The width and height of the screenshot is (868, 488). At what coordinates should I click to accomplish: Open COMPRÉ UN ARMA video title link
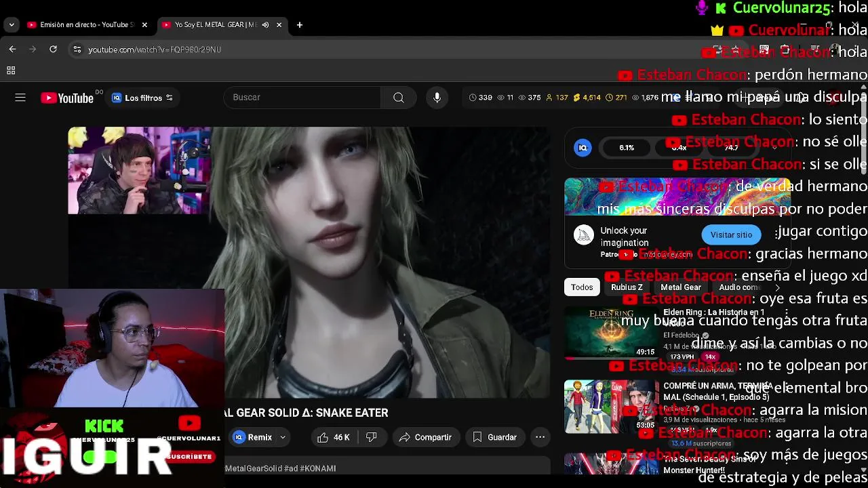pyautogui.click(x=717, y=391)
